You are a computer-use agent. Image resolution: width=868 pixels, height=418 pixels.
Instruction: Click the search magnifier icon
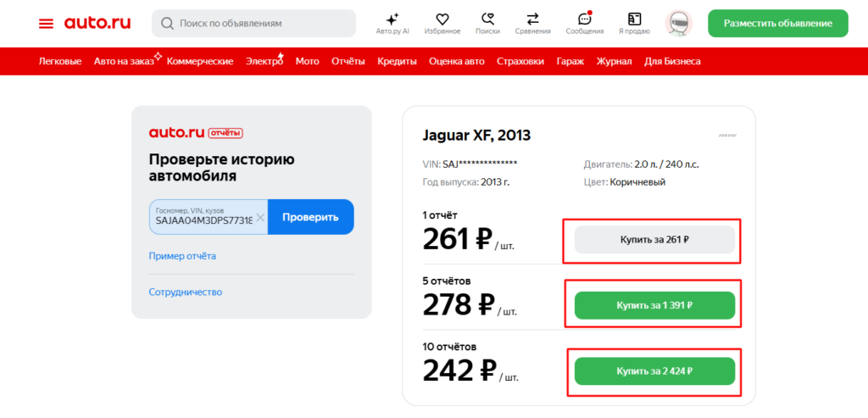(167, 23)
